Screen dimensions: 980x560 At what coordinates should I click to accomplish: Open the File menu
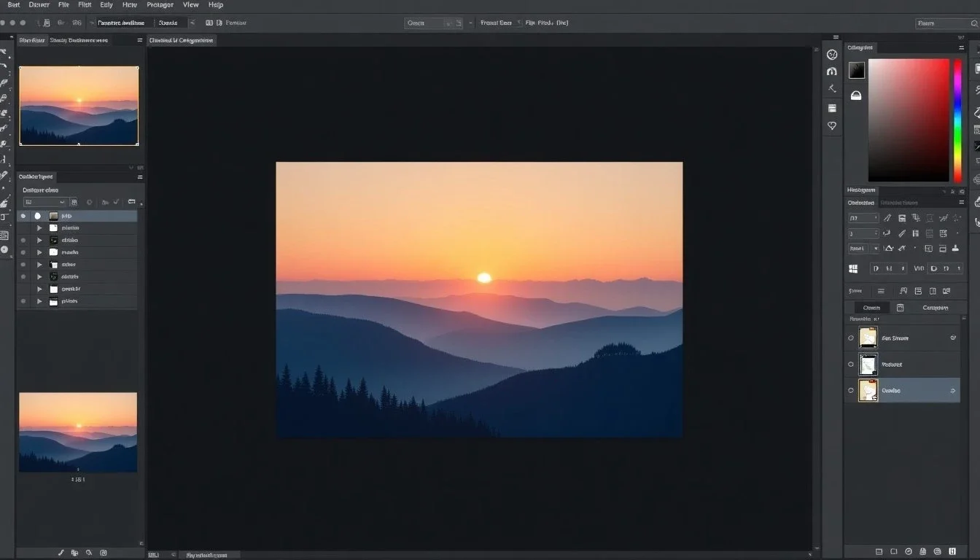click(63, 4)
